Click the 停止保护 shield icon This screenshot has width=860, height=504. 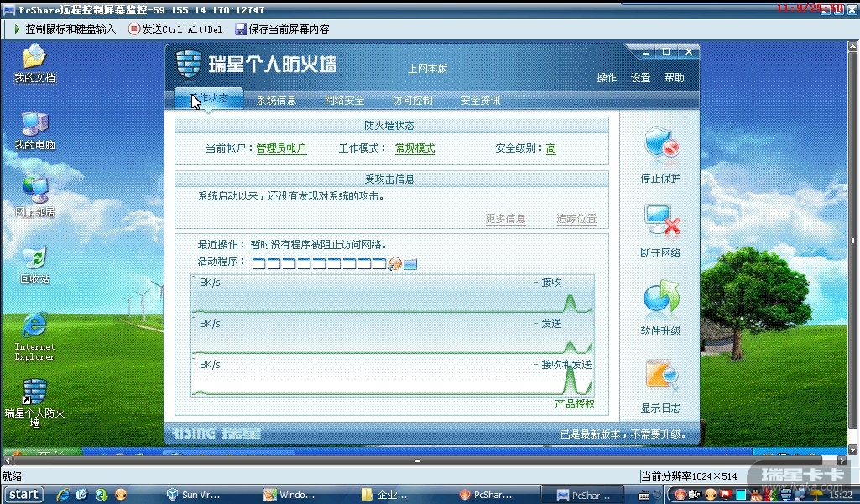pyautogui.click(x=661, y=145)
